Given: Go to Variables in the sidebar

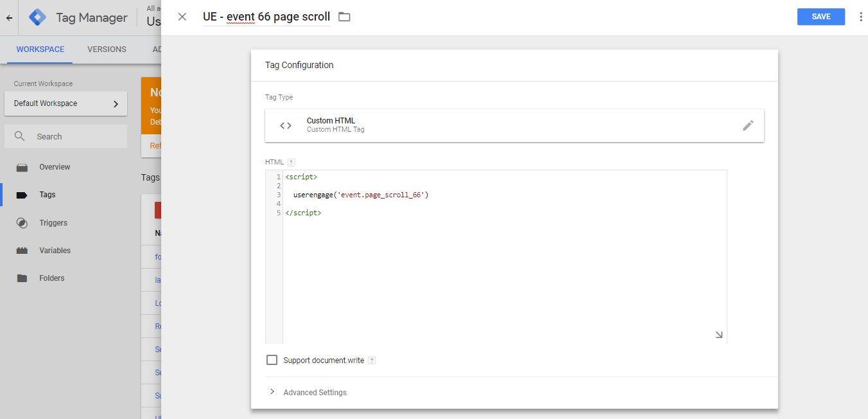Looking at the screenshot, I should 55,251.
